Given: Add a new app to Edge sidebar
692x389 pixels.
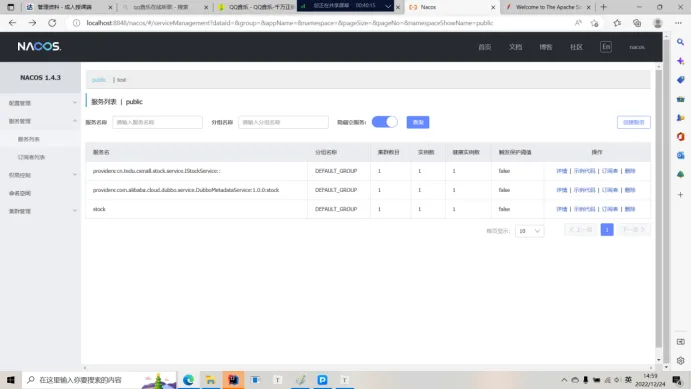Looking at the screenshot, I should [x=681, y=194].
